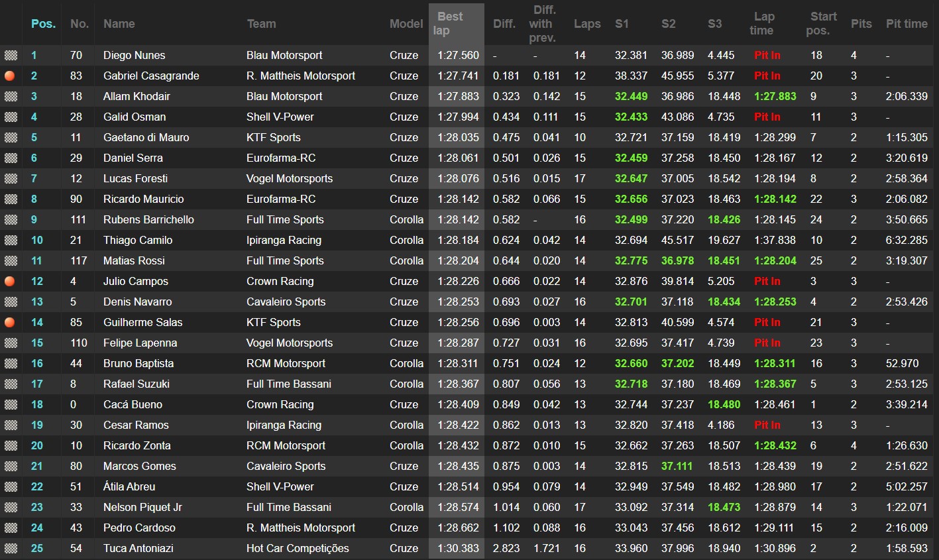The image size is (939, 560).
Task: Click the checkered flag icon for Denis Navarro
Action: [11, 302]
